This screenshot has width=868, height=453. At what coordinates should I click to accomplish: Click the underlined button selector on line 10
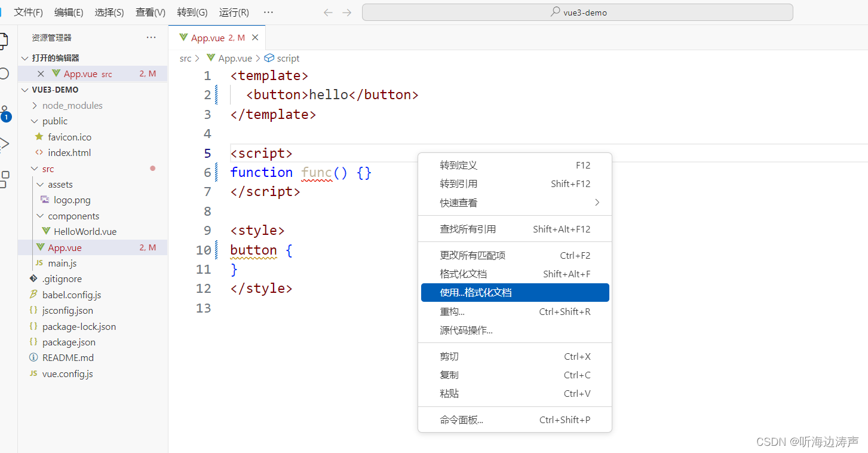(x=254, y=250)
